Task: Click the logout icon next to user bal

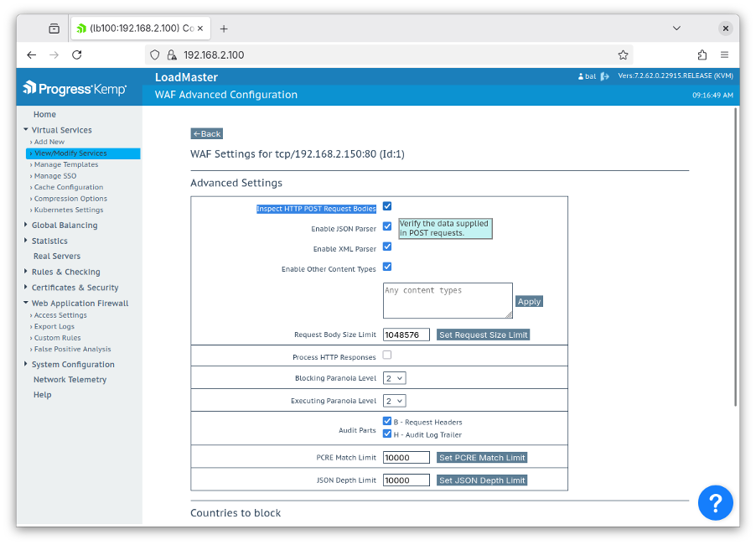Action: pos(604,76)
